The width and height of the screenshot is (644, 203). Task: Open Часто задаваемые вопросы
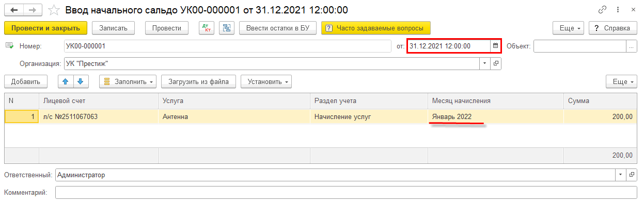click(376, 28)
